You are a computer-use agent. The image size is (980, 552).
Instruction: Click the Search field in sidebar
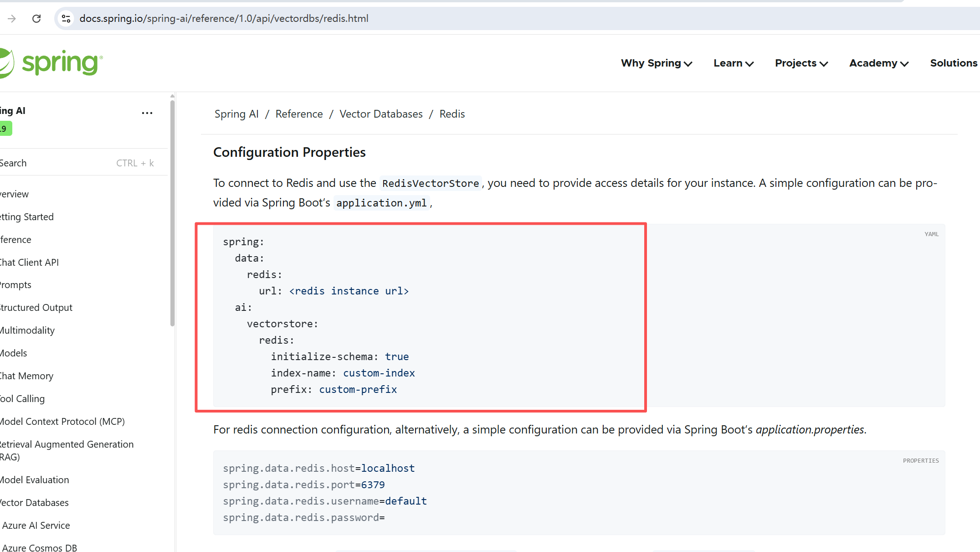click(77, 163)
